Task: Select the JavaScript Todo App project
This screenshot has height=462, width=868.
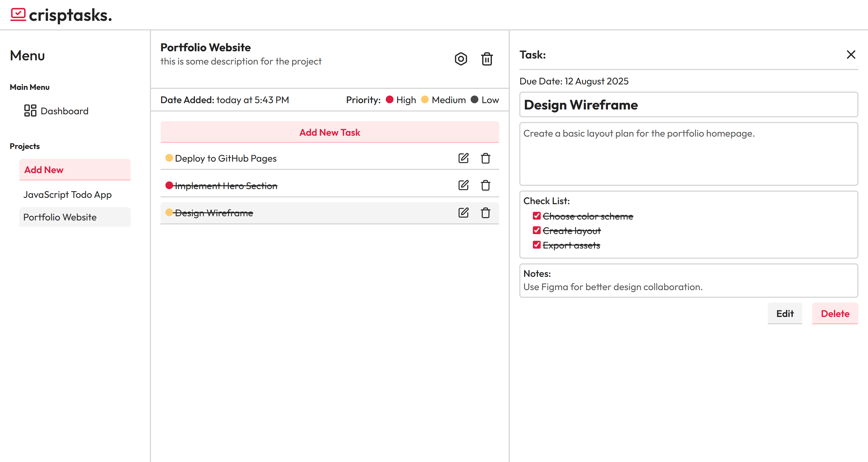Action: pyautogui.click(x=68, y=195)
